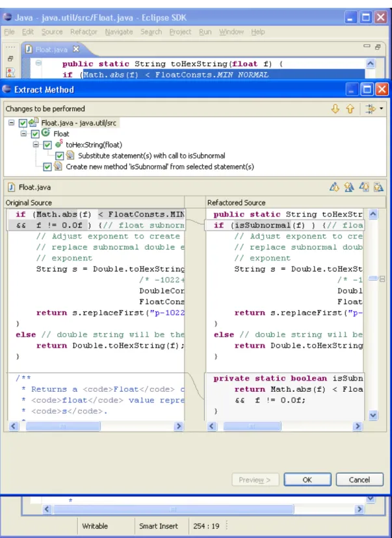Screen dimensions: 392x538
Task: Click the Extract Method dialog title icon
Action: pos(7,89)
